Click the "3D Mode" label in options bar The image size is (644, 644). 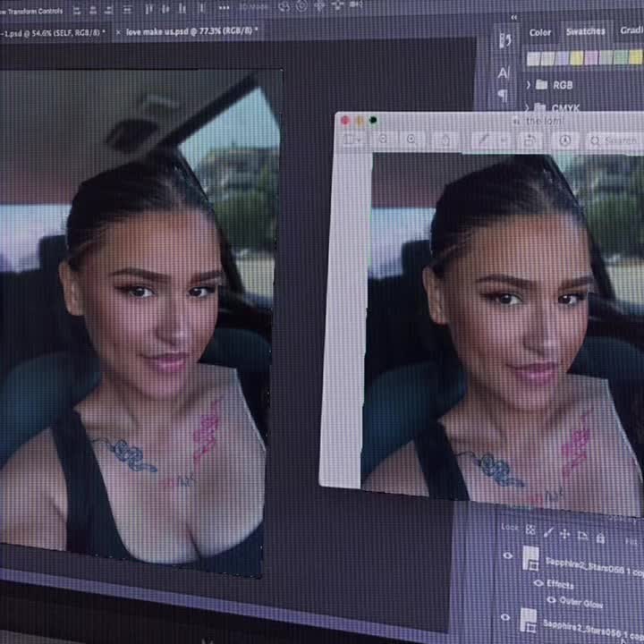click(x=254, y=7)
